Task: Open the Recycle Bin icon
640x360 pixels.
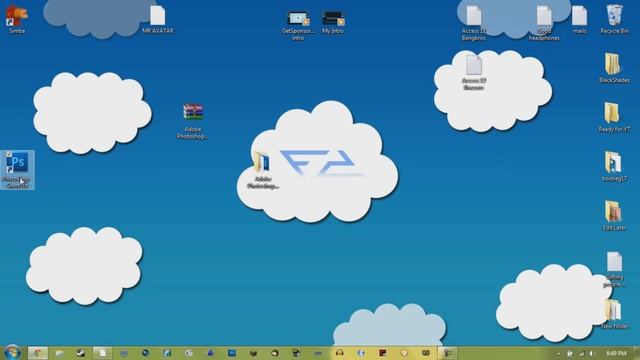Action: tap(614, 19)
